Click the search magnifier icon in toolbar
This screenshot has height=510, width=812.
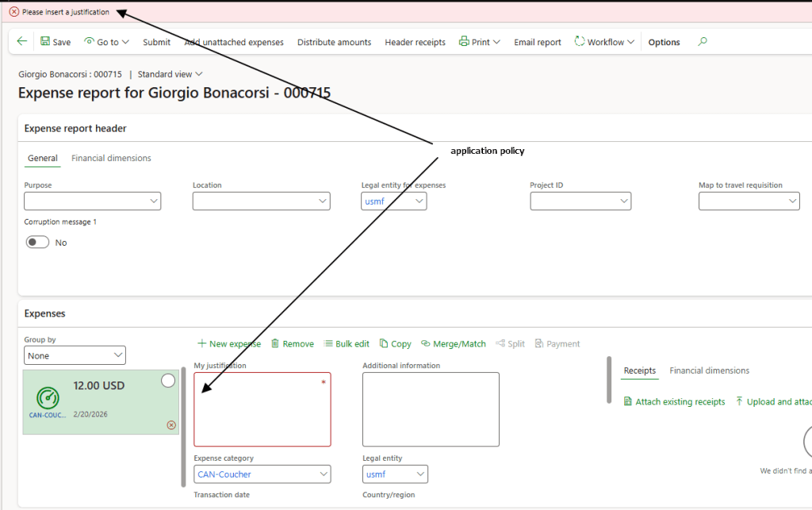pos(702,42)
